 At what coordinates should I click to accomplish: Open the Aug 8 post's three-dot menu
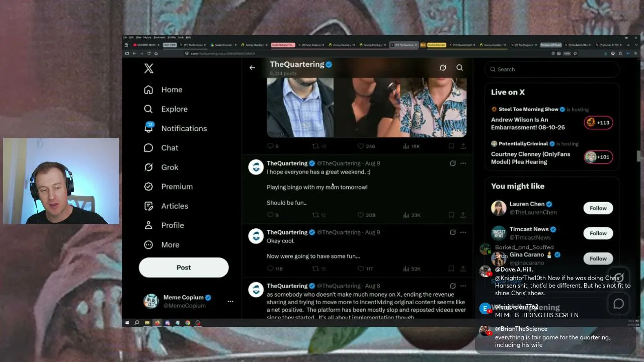pyautogui.click(x=463, y=286)
